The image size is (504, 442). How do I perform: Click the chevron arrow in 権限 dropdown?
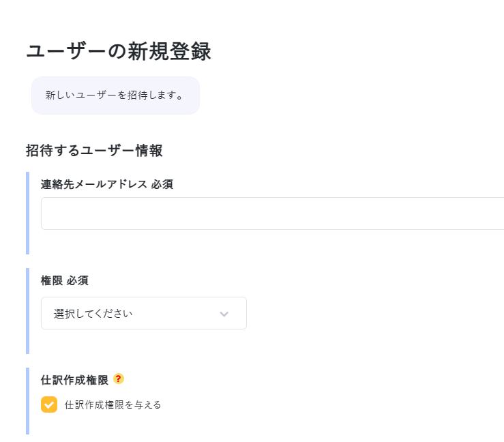(224, 314)
